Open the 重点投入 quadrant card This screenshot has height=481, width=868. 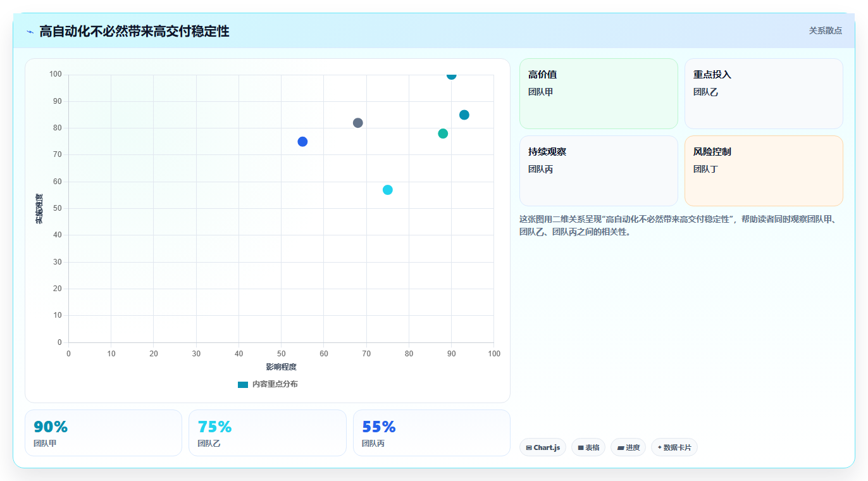(764, 94)
